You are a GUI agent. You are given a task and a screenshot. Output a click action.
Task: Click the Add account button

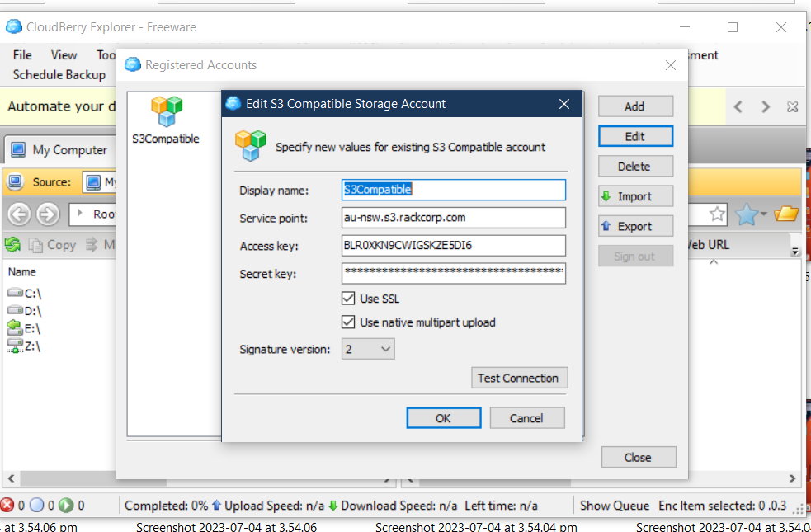(635, 106)
